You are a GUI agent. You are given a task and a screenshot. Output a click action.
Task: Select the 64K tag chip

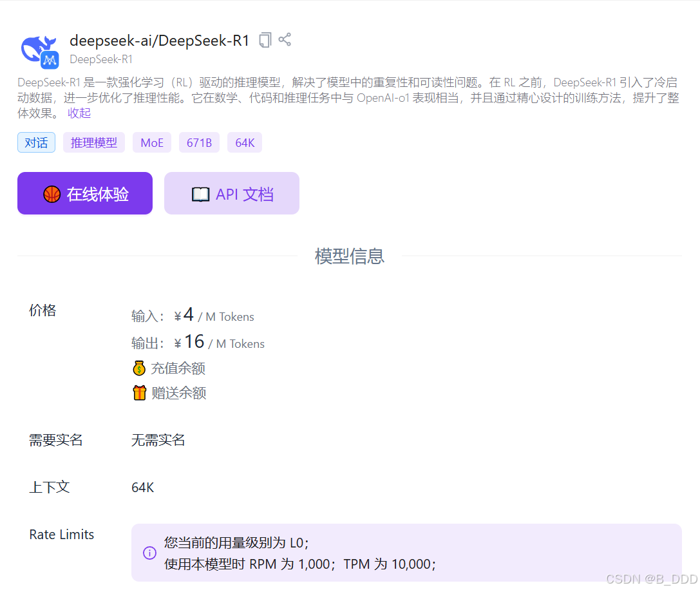[x=245, y=142]
